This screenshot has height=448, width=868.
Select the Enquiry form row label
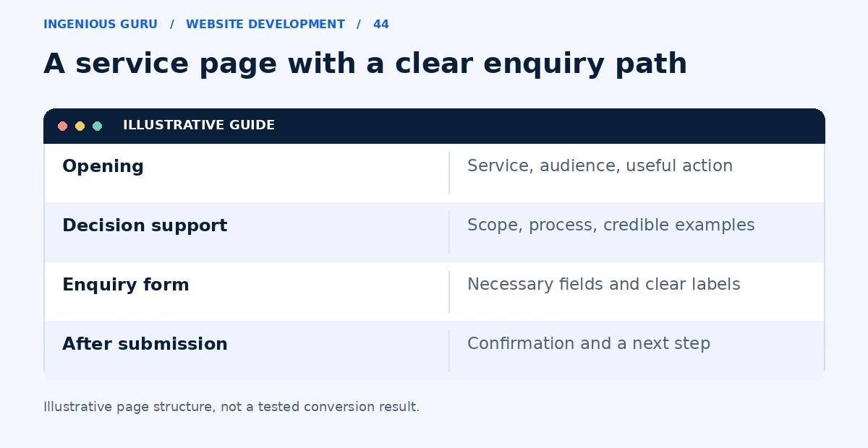(x=126, y=285)
